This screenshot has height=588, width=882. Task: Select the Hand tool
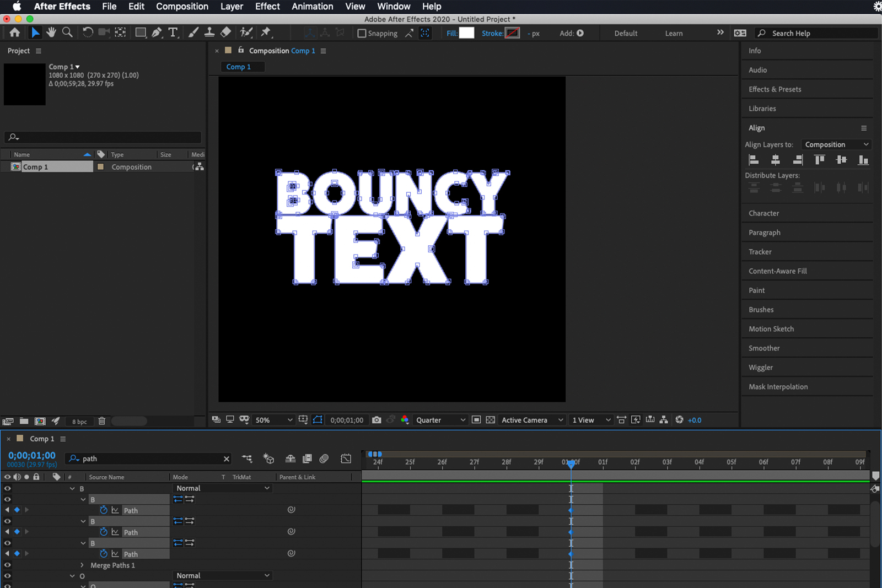[x=51, y=32]
